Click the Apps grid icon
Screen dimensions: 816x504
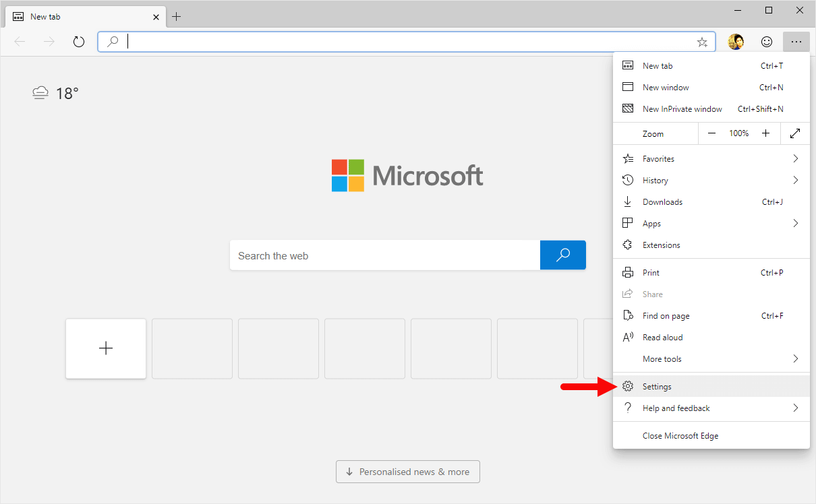pos(628,223)
